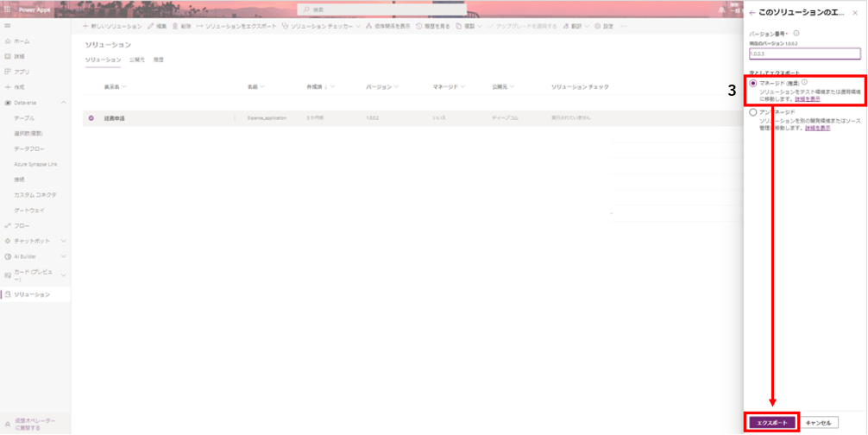Switch to the 履歴 tab
Viewport: 868px width, 435px height.
158,60
